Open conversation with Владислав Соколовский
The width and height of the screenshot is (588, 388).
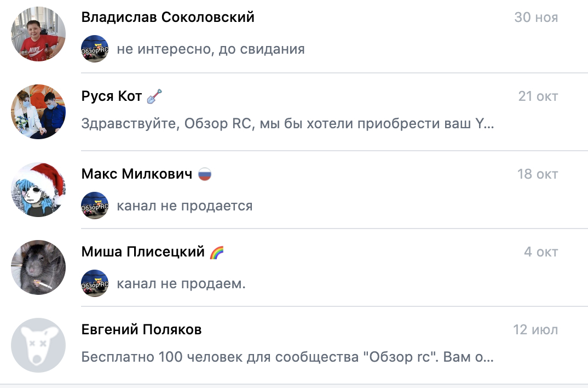[168, 18]
